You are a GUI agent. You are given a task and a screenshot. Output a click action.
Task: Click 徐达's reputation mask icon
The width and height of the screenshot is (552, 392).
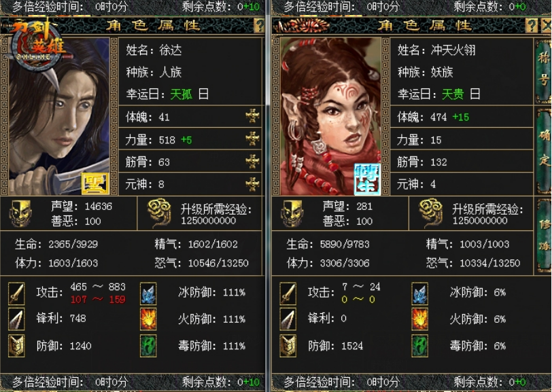coord(20,213)
